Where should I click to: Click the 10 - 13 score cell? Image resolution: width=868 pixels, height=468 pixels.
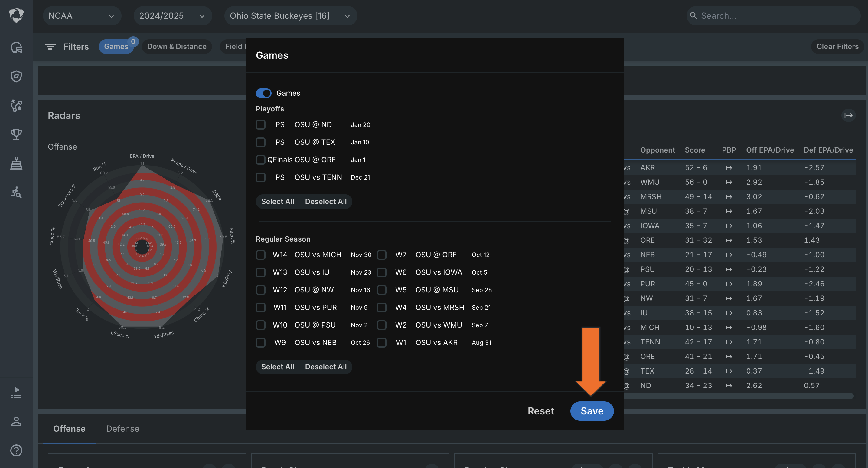[x=699, y=328]
